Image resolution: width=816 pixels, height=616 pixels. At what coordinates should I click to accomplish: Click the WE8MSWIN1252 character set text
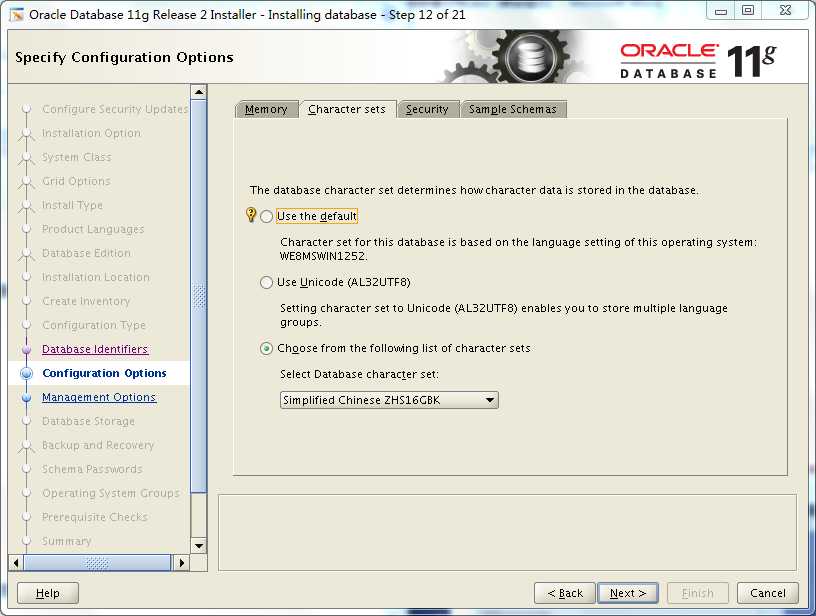click(x=324, y=256)
